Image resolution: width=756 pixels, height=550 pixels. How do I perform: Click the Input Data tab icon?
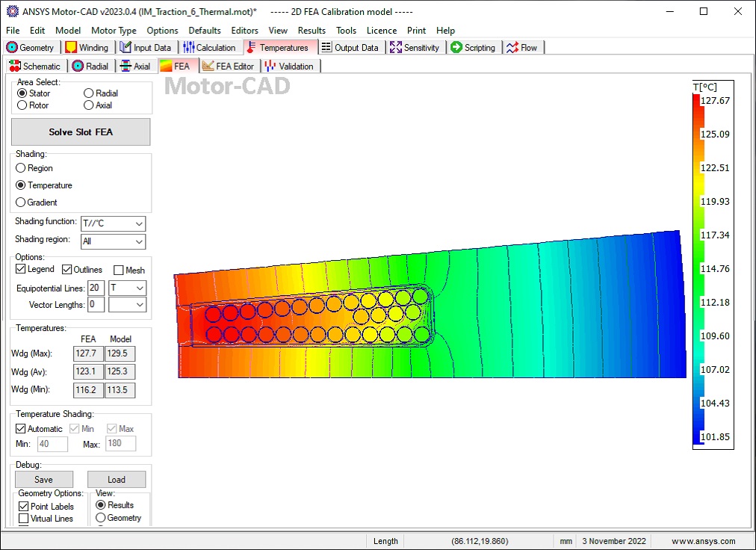pyautogui.click(x=126, y=47)
